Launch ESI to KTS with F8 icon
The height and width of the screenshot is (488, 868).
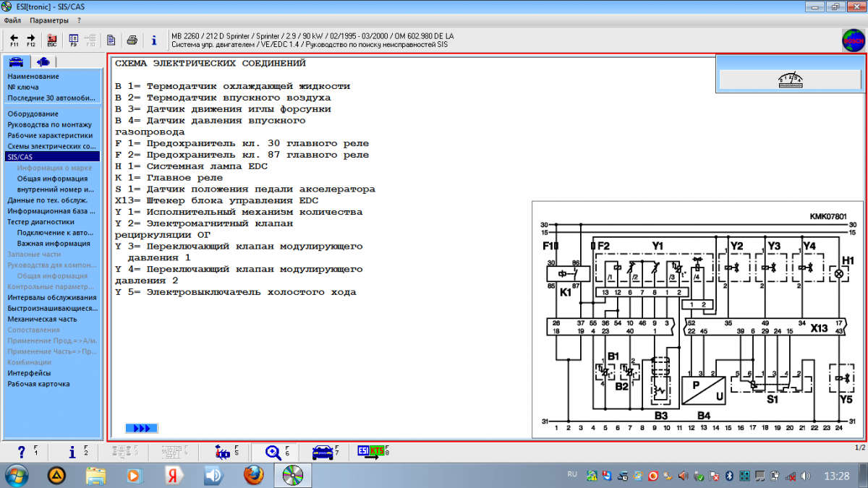click(374, 453)
